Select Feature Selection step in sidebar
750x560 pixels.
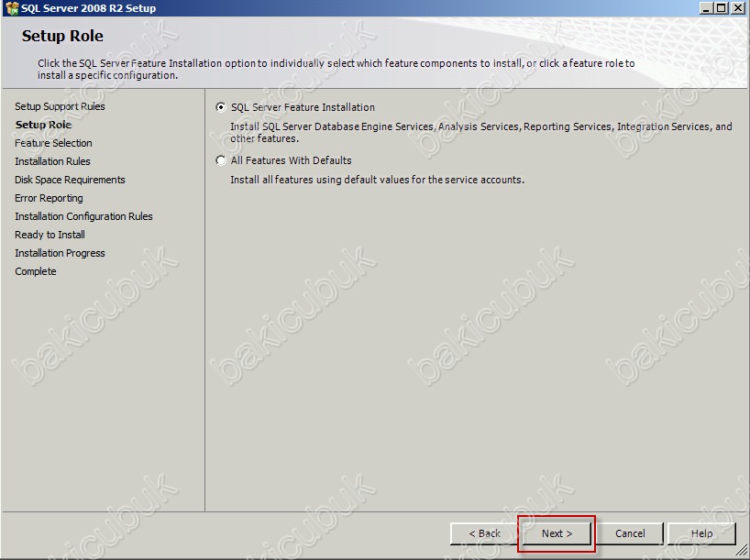point(53,143)
